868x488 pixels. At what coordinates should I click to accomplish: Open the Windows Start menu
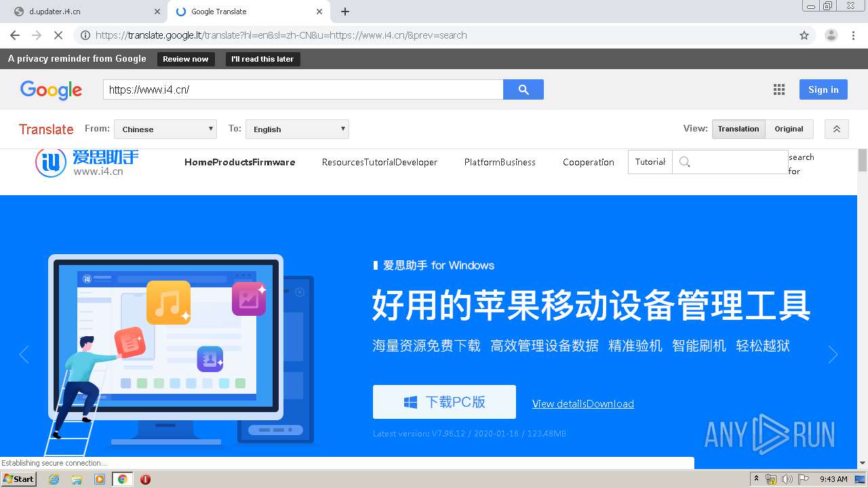(19, 479)
